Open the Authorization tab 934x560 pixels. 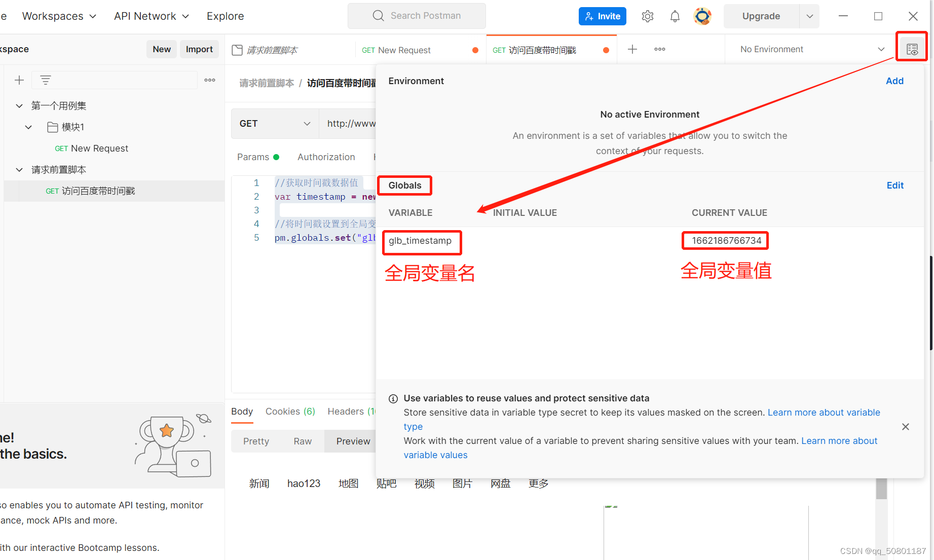click(x=326, y=157)
